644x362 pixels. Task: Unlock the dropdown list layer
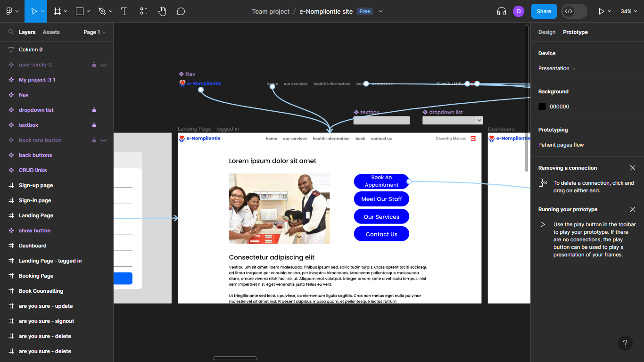click(94, 110)
